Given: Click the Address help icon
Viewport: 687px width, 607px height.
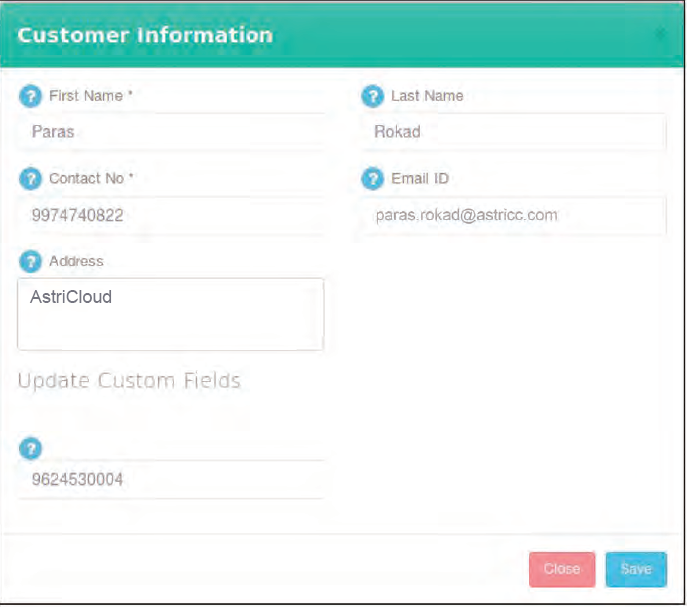Looking at the screenshot, I should coord(30,262).
